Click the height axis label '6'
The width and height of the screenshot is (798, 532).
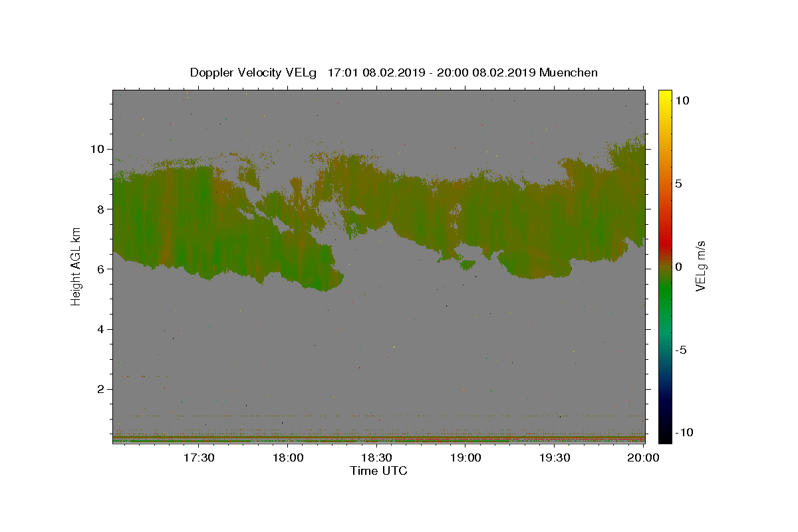(x=100, y=269)
